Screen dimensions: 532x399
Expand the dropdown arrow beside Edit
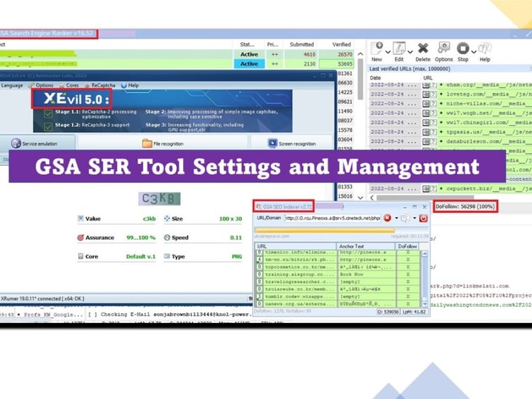pyautogui.click(x=410, y=52)
